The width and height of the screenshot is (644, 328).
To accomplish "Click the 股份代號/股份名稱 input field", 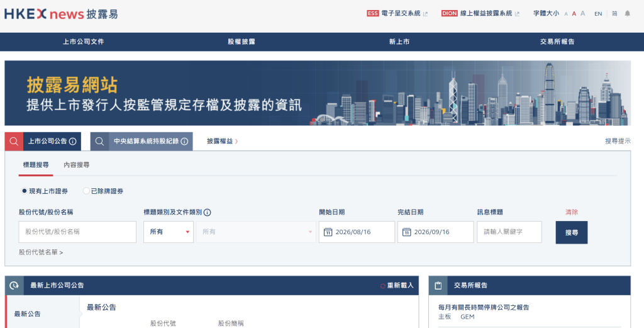I will coord(77,232).
